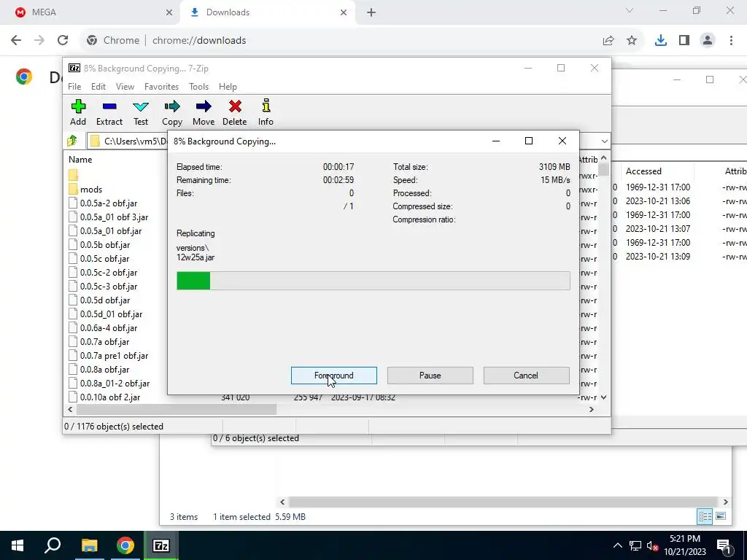Viewport: 747px width, 560px height.
Task: Click the up-folder icon beside the path bar
Action: point(72,141)
